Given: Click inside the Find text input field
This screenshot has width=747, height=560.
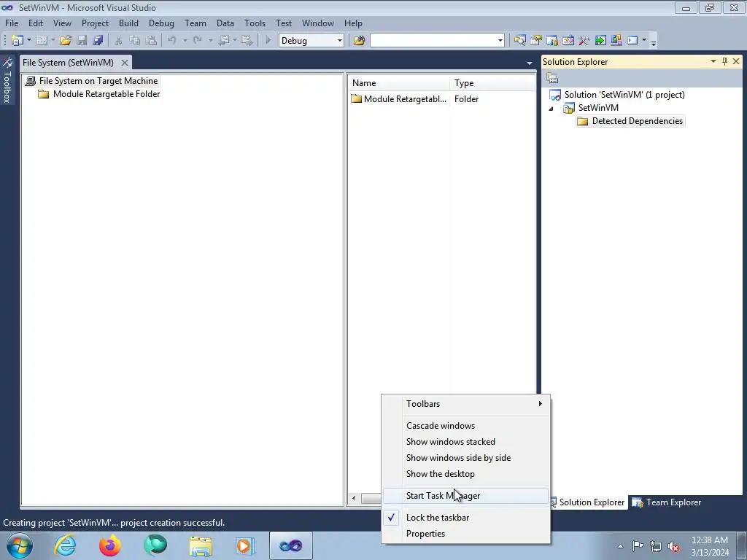Looking at the screenshot, I should pos(433,41).
